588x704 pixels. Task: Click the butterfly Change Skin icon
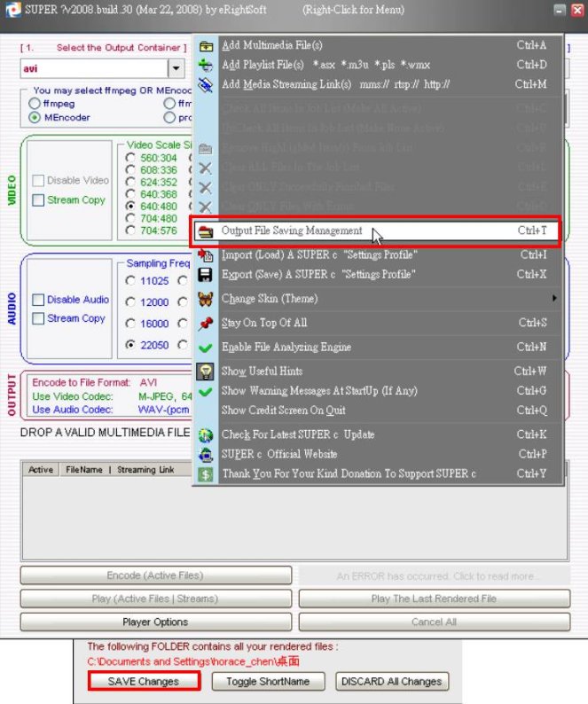tap(206, 299)
